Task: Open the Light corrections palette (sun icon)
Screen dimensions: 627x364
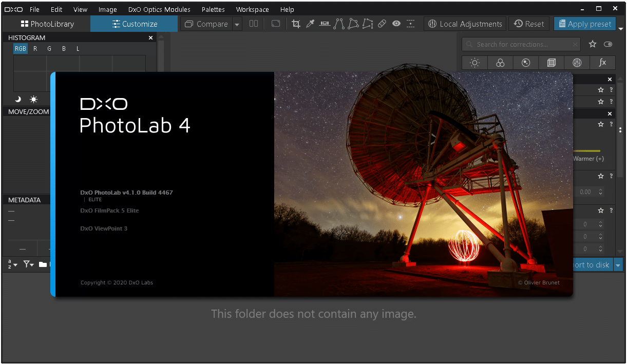Action: 474,63
